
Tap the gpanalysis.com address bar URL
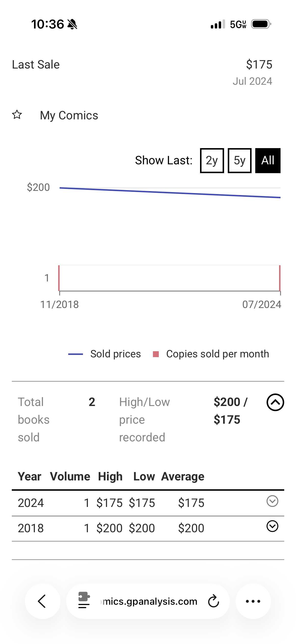149,601
